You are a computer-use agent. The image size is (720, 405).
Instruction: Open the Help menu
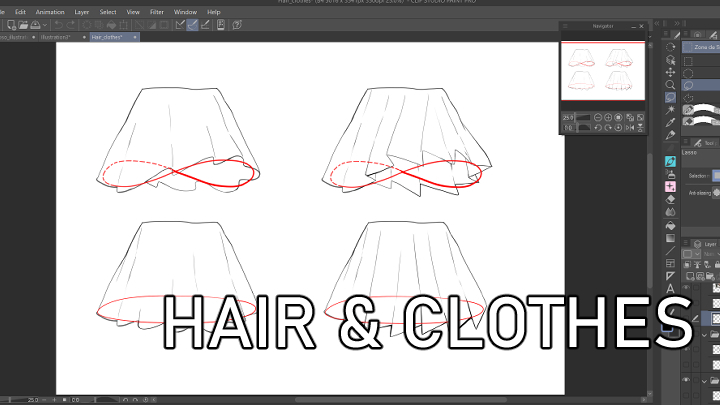coord(214,12)
